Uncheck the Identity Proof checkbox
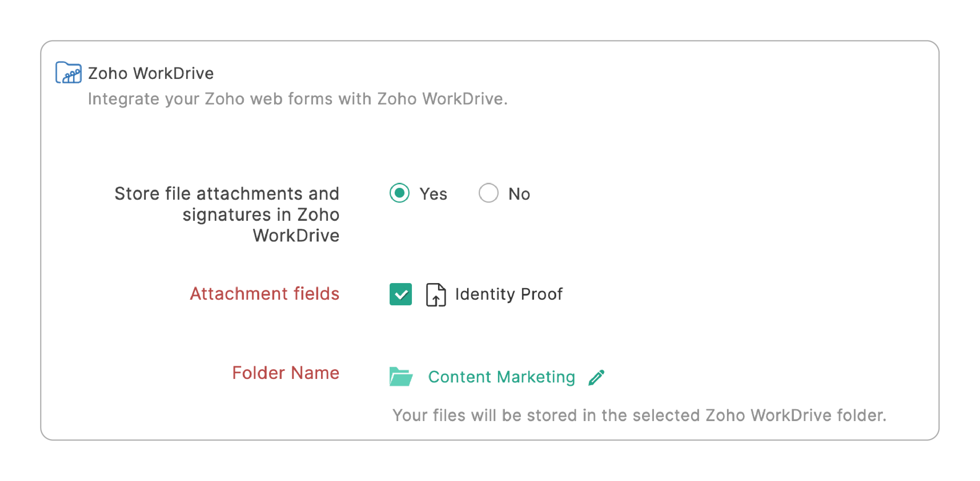The height and width of the screenshot is (481, 980). pos(401,294)
